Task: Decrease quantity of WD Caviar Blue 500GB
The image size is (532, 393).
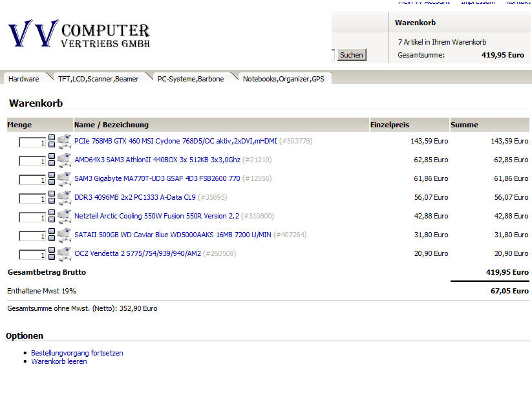Action: [x=52, y=239]
